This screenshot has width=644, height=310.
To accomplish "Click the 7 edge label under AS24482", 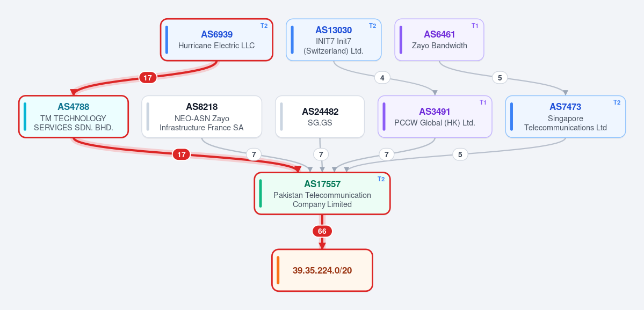I will click(x=321, y=154).
